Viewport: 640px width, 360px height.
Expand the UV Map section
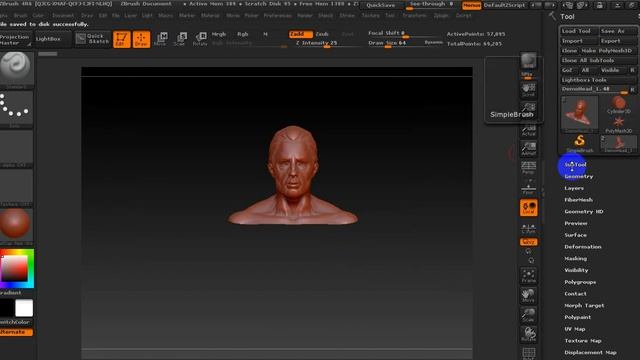click(575, 329)
